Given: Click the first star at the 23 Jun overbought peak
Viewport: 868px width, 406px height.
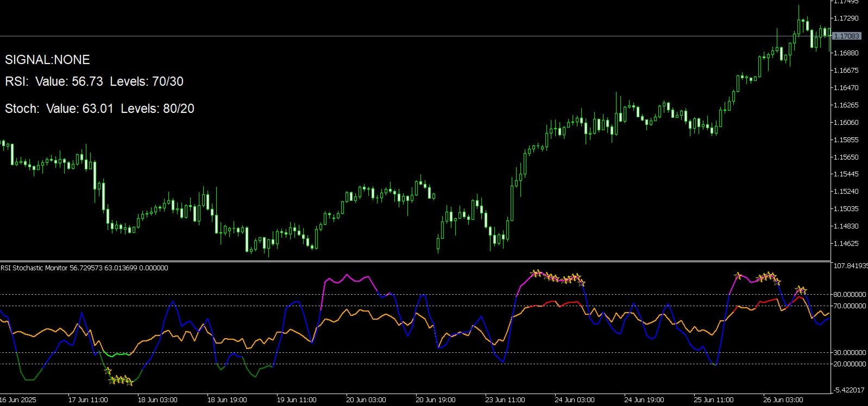Looking at the screenshot, I should pyautogui.click(x=534, y=273).
